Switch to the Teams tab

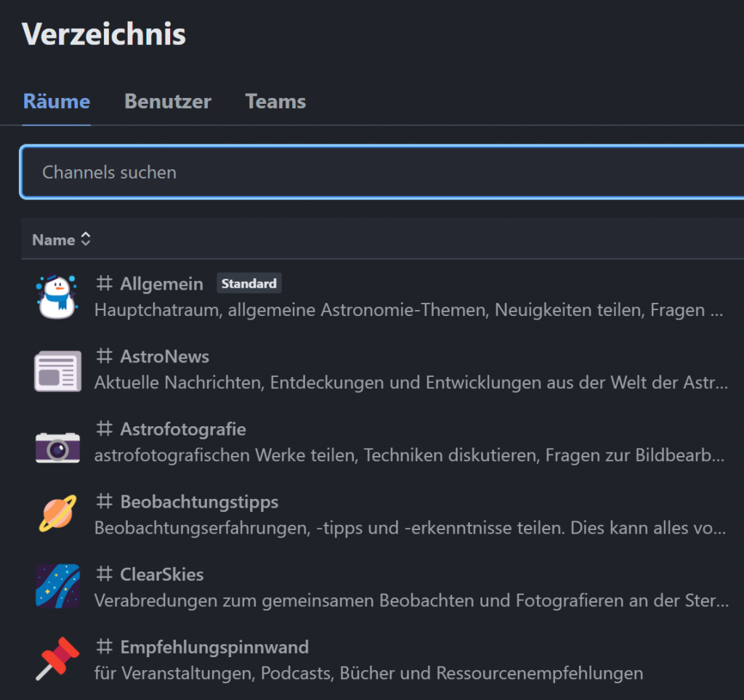(x=275, y=102)
